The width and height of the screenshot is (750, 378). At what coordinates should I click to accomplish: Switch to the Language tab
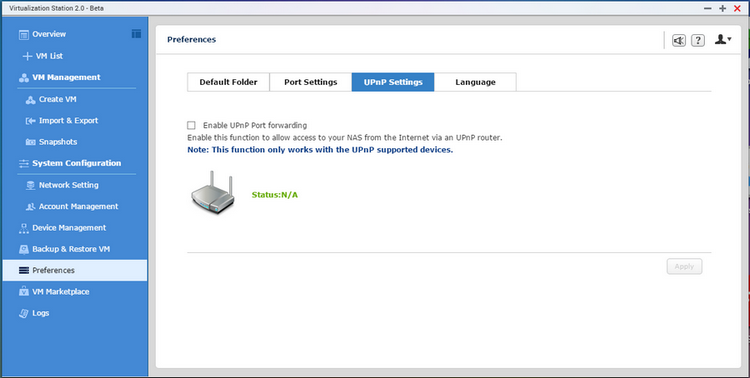475,82
